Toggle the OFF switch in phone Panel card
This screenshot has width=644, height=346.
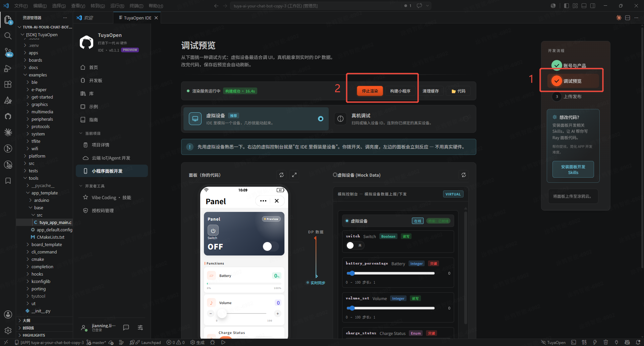(x=271, y=246)
